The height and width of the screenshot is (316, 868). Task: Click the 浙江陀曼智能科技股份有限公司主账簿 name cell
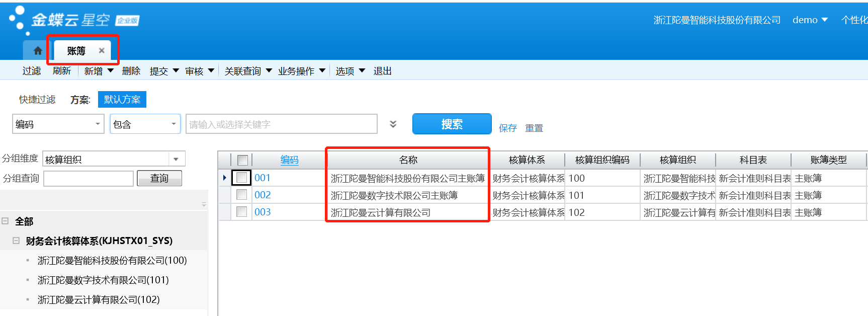click(408, 178)
